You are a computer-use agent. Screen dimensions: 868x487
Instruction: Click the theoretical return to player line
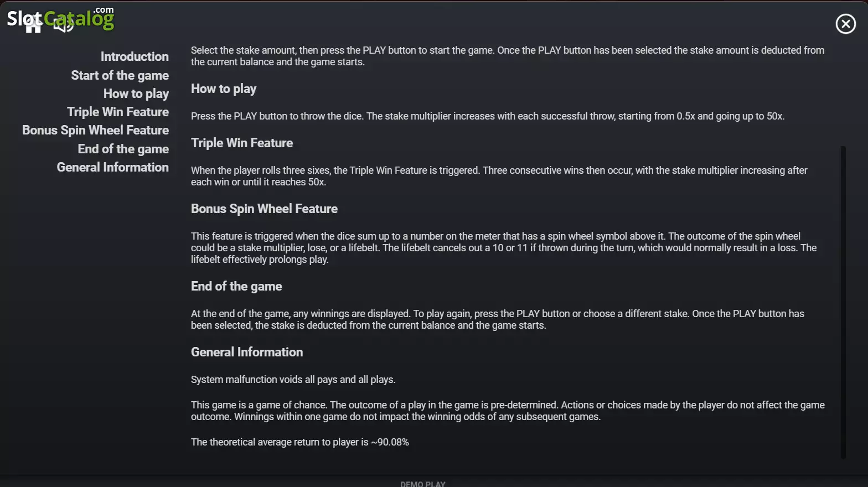tap(300, 442)
